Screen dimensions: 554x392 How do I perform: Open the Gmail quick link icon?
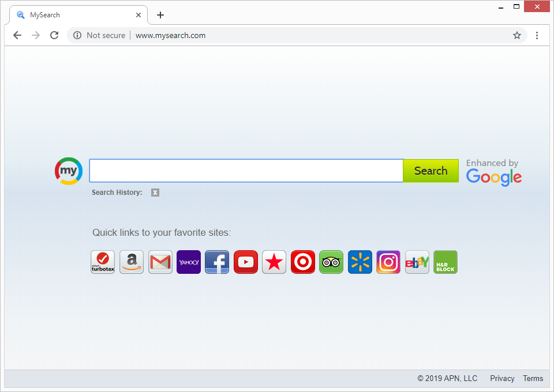[x=160, y=262]
